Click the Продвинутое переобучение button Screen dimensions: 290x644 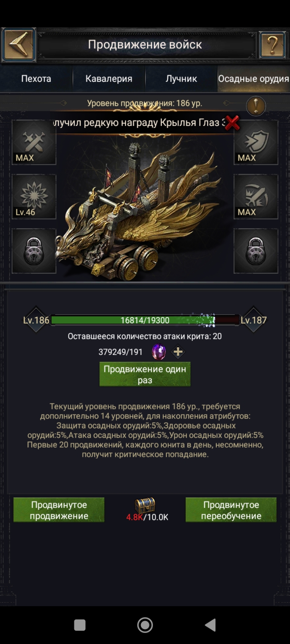231,510
